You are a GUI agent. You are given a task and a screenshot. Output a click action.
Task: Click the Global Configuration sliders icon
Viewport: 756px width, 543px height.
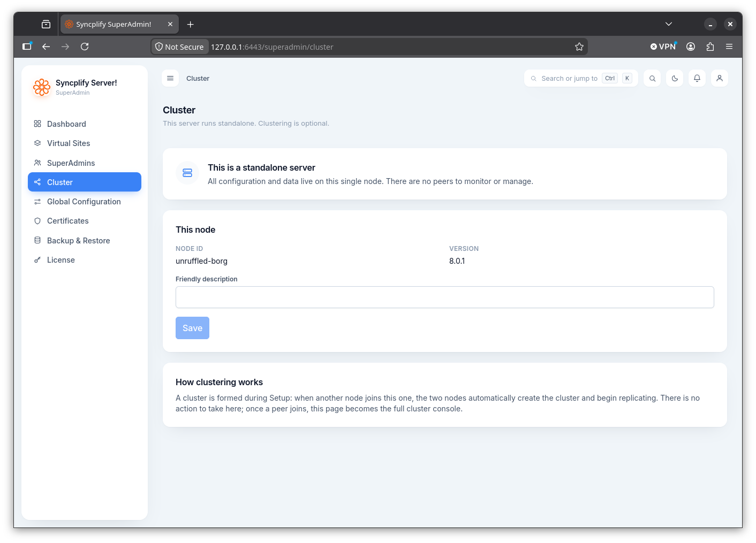[x=37, y=202]
